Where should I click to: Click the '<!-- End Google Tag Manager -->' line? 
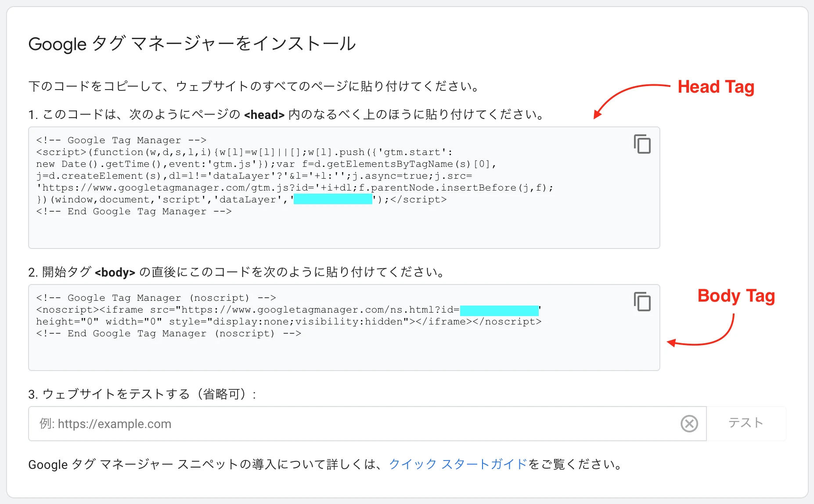coord(134,211)
